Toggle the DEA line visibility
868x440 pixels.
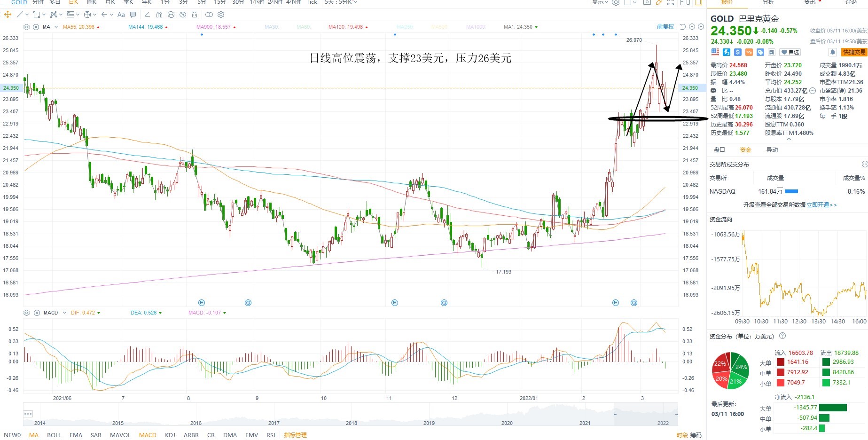click(146, 313)
